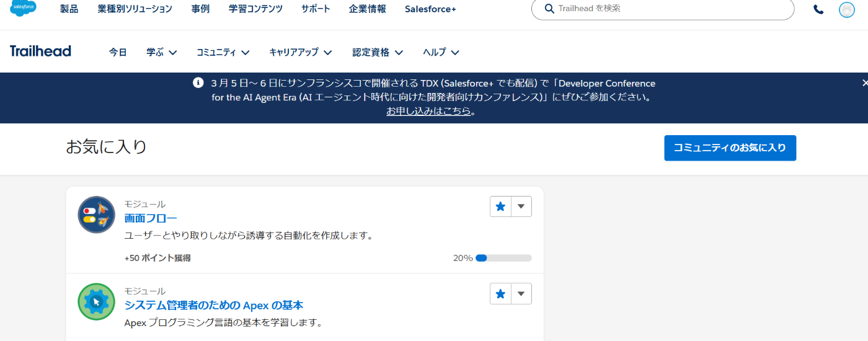The image size is (868, 341).
Task: Open the 画面フロー module badge icon
Action: 97,215
